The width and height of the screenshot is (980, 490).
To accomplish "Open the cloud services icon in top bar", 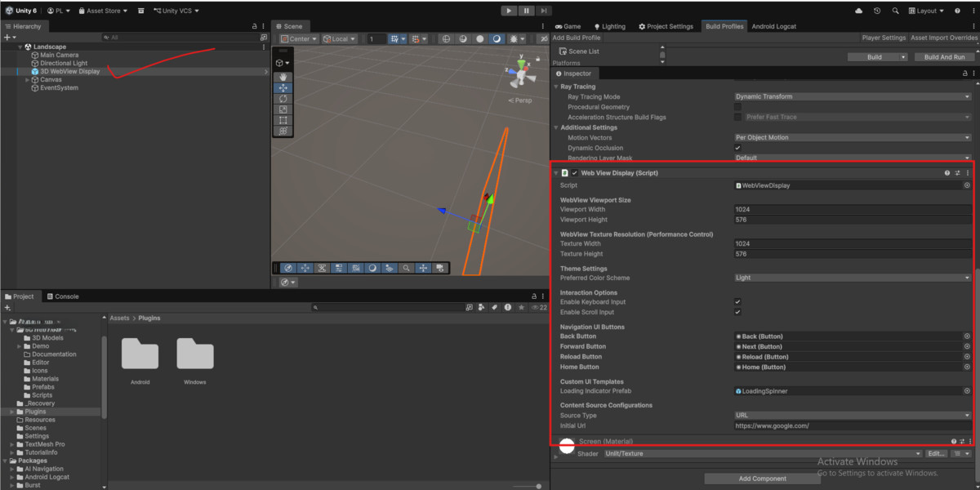I will tap(859, 11).
